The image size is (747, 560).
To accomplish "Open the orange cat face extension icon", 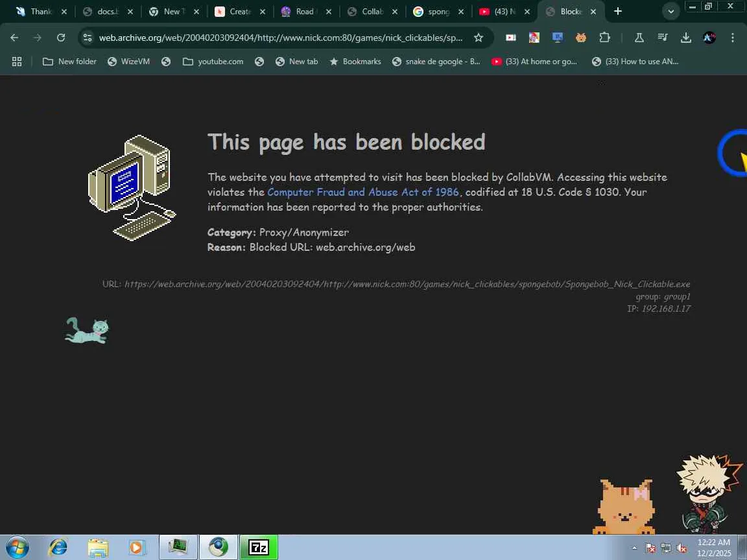I will [x=581, y=38].
